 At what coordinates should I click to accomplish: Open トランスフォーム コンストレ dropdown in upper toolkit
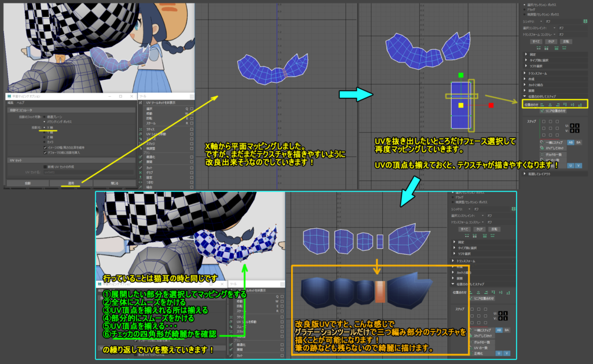coord(554,34)
